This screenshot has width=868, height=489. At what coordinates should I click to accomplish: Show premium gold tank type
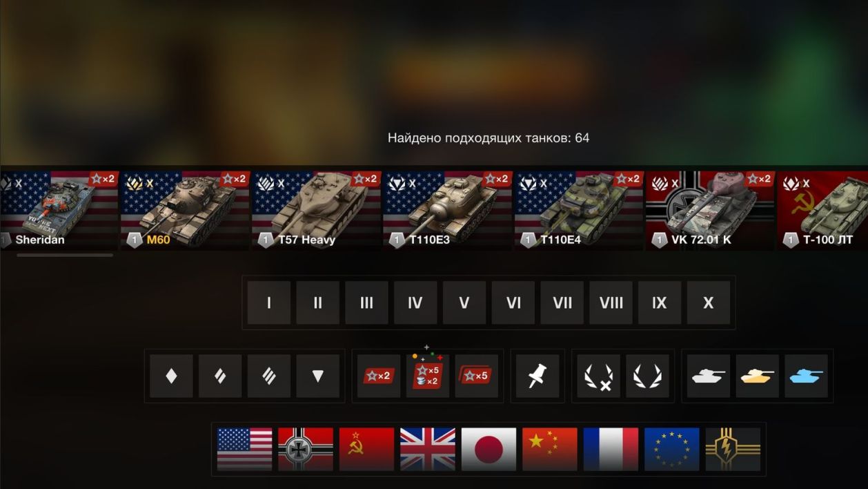[757, 376]
